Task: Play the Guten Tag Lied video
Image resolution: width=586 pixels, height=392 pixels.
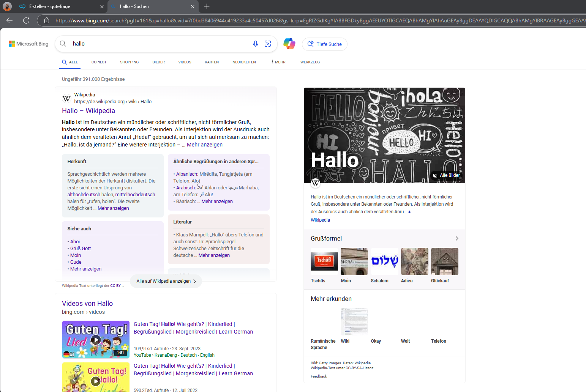Action: pos(96,340)
